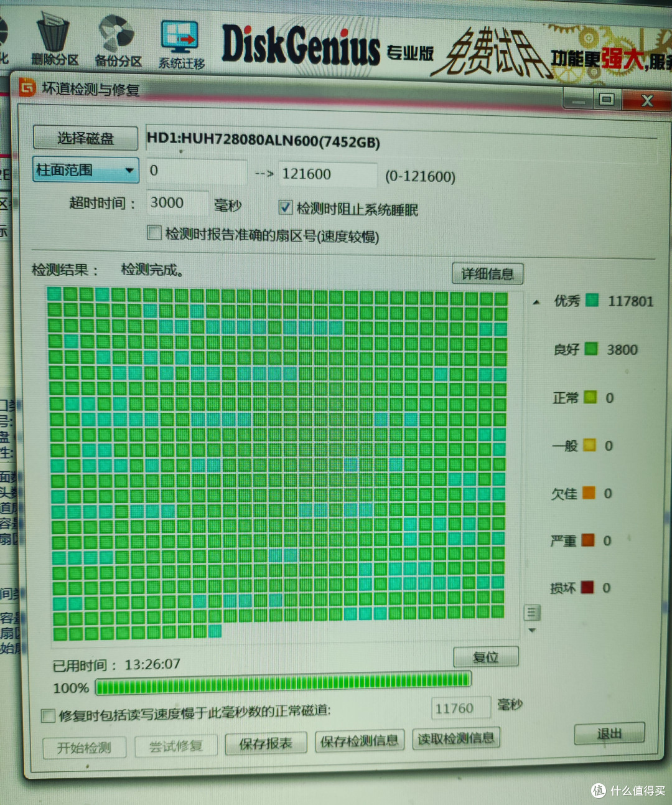Enable 修复时包括读写速度慢 repair checkbox

point(48,716)
